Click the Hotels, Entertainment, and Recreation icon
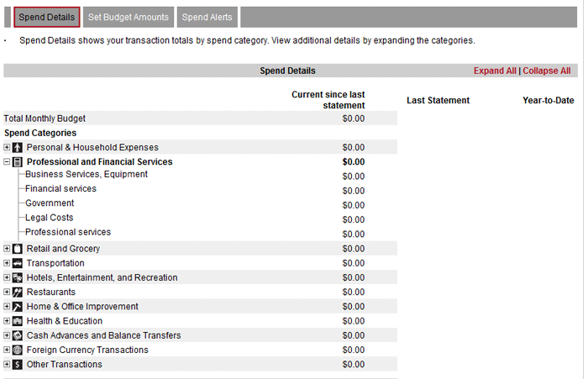The width and height of the screenshot is (588, 379). [x=18, y=277]
